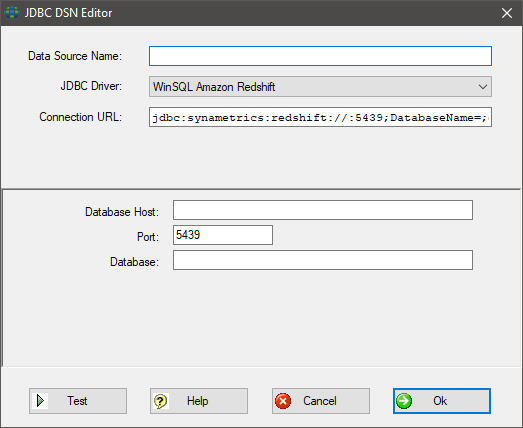Click the Test button
Viewport: 523px width, 428px height.
pos(78,401)
